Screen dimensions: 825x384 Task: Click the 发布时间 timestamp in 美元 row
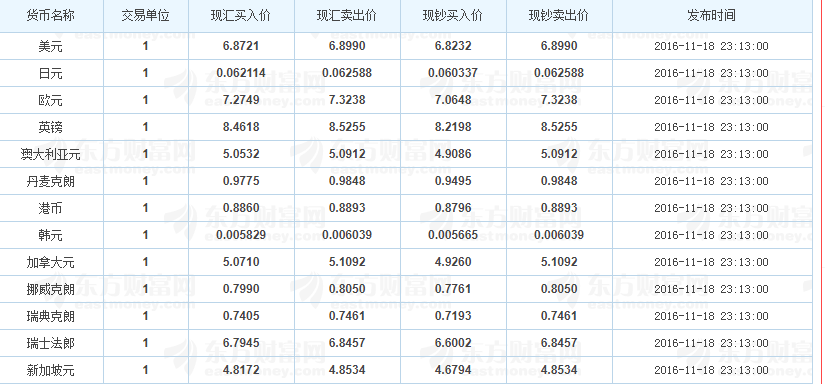[x=711, y=46]
